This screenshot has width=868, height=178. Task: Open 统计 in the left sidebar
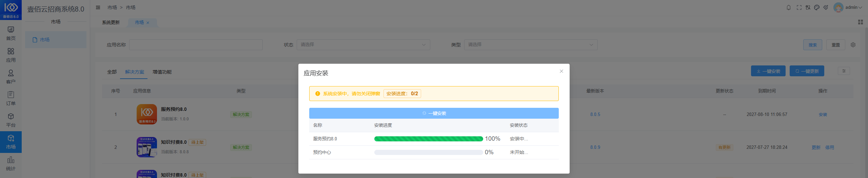(x=11, y=164)
